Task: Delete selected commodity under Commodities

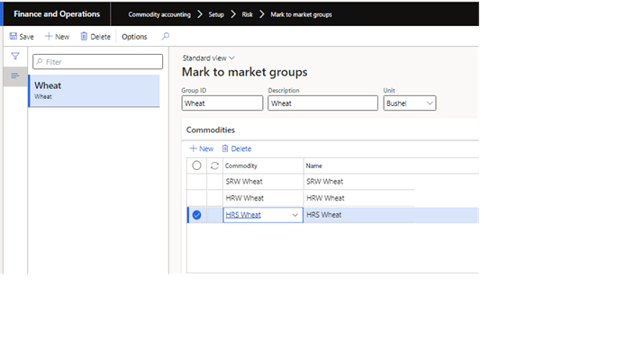Action: tap(237, 148)
